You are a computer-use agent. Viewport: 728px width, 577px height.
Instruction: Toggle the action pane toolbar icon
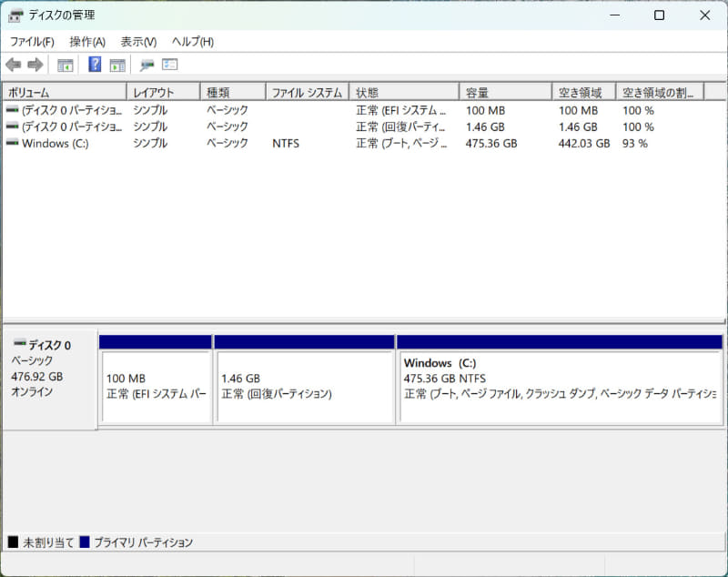(x=117, y=65)
